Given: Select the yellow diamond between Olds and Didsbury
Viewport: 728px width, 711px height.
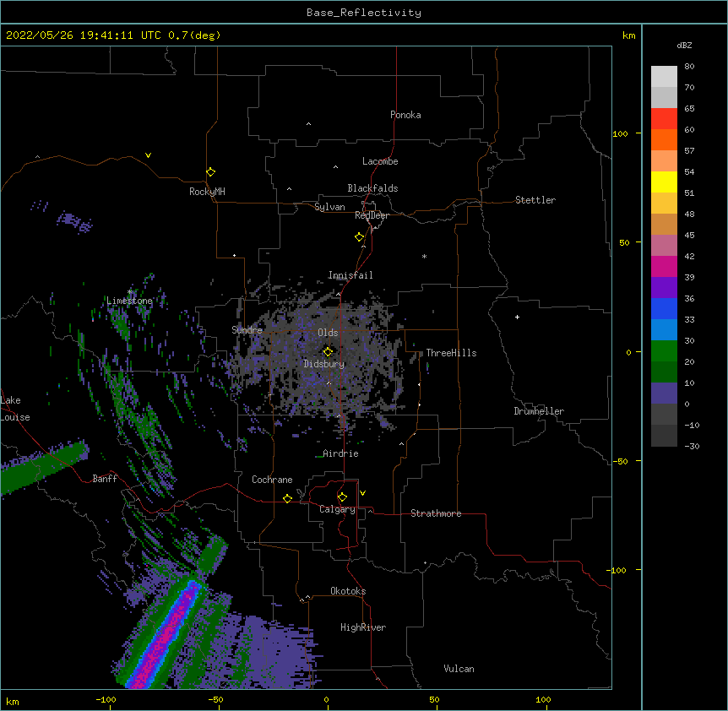Looking at the screenshot, I should tap(328, 351).
